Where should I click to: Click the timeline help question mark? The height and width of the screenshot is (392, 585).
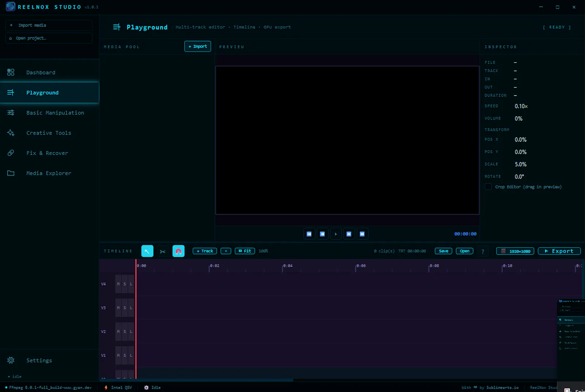coord(483,251)
